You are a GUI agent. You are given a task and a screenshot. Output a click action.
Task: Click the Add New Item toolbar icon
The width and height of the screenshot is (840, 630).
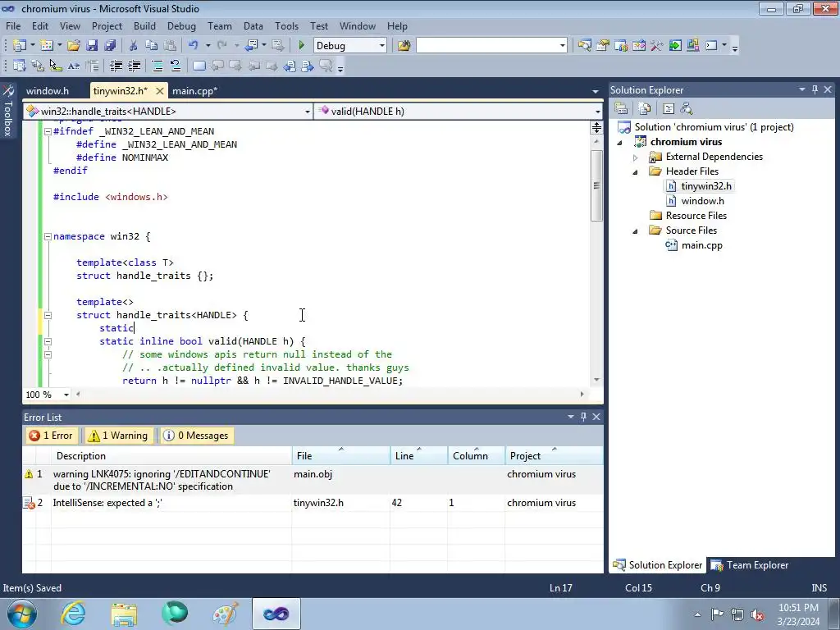47,46
